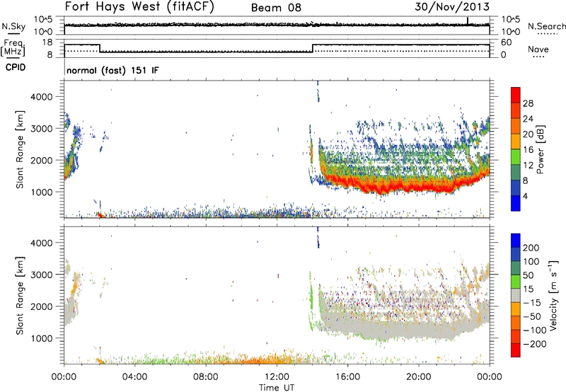Click the '4000' tick on power panel

click(x=42, y=97)
